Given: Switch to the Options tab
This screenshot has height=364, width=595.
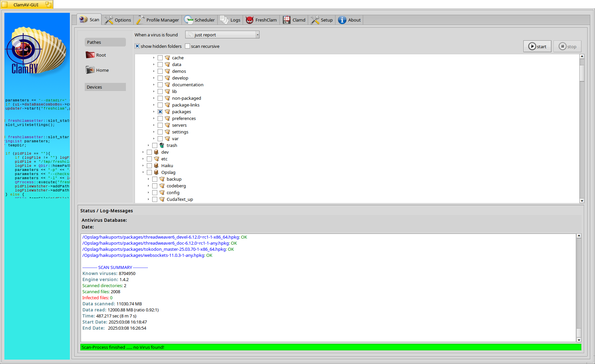Looking at the screenshot, I should click(118, 20).
